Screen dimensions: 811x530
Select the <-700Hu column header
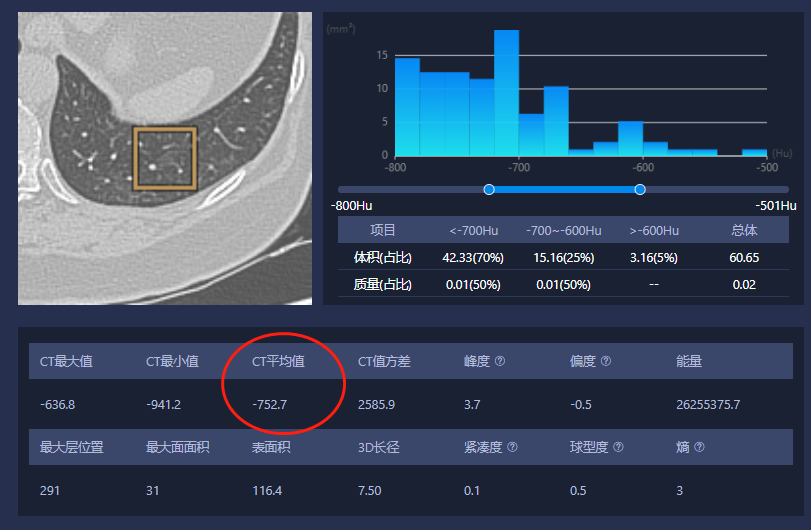coord(472,231)
